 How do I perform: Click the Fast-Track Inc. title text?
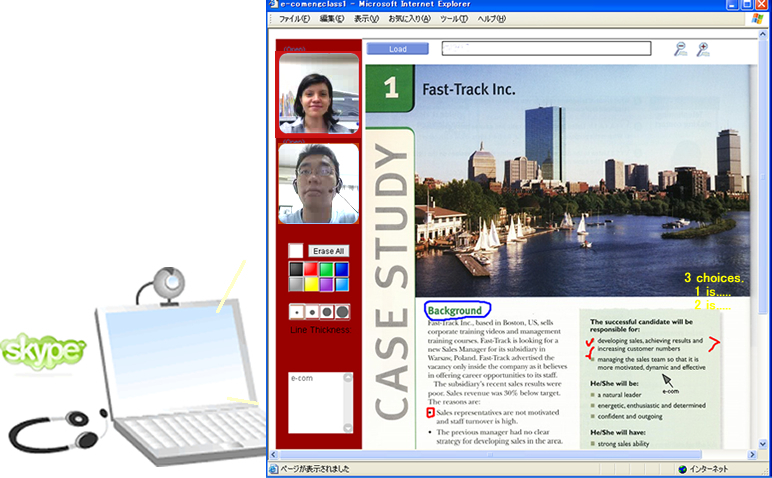(469, 90)
